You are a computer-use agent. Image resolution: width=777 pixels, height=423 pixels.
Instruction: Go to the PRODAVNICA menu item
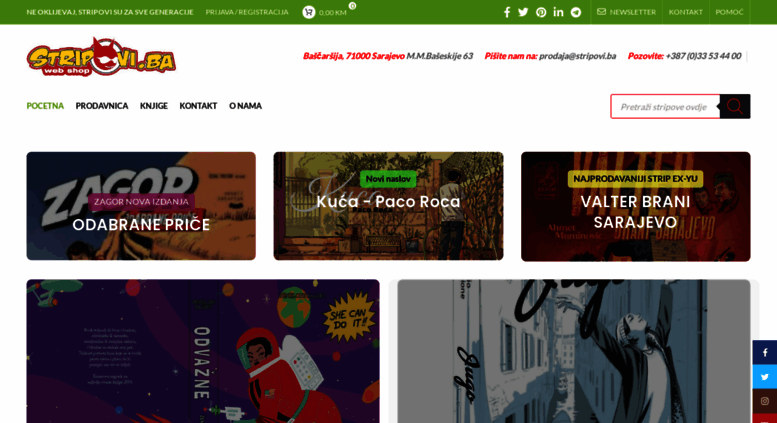tap(102, 106)
